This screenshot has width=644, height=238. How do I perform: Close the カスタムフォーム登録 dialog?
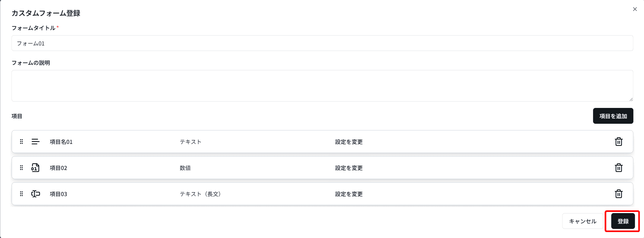(x=635, y=9)
